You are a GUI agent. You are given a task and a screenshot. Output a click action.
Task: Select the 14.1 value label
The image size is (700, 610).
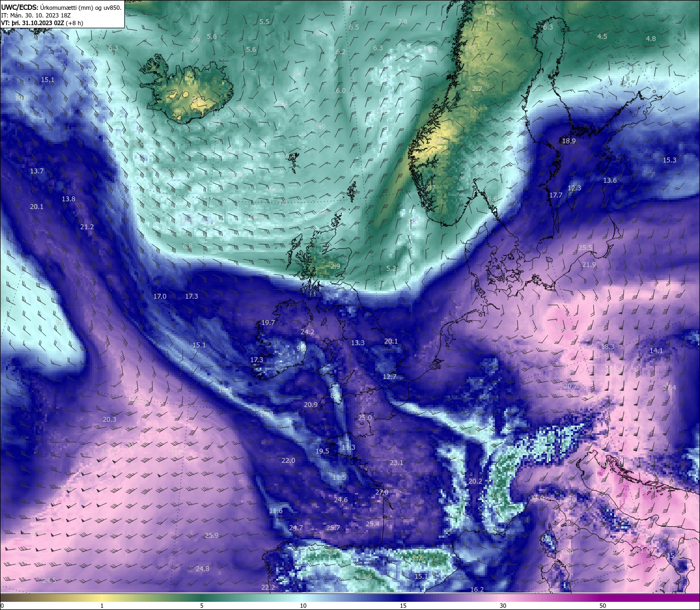pyautogui.click(x=656, y=350)
